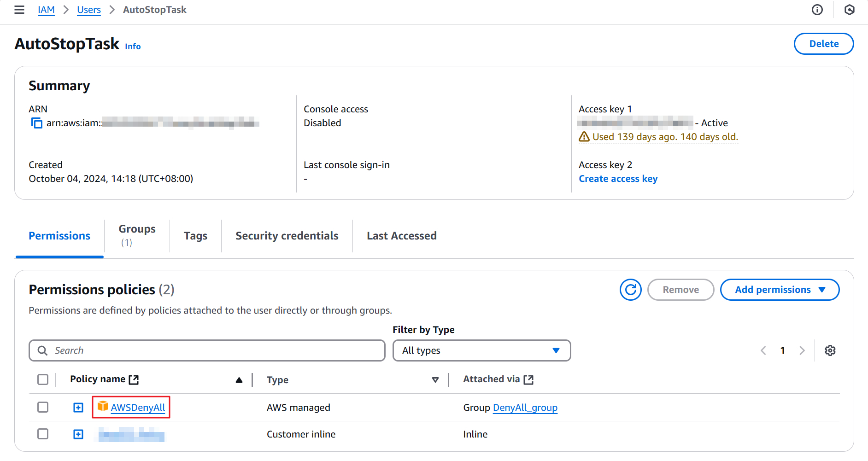The height and width of the screenshot is (461, 868).
Task: Click the Delete user button
Action: click(x=824, y=44)
